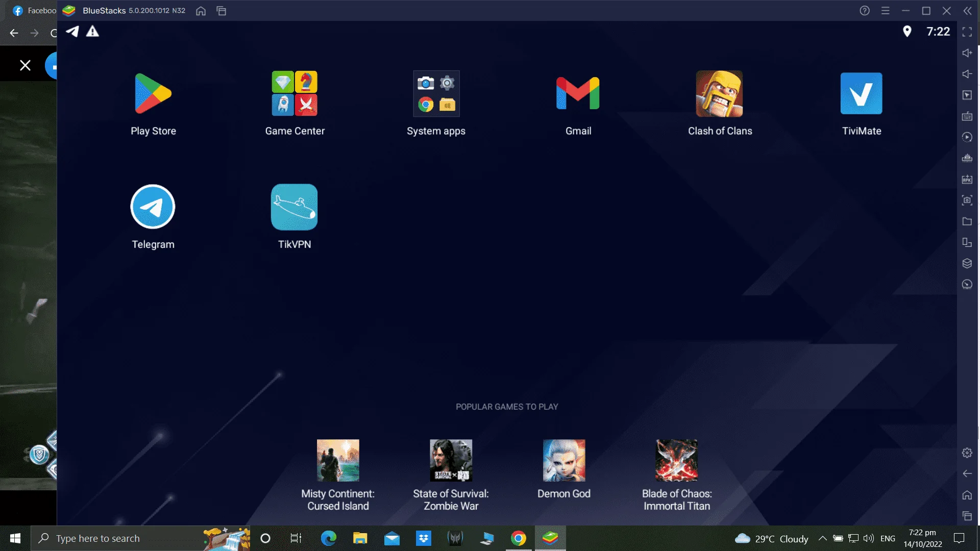Screen dimensions: 980x551
Task: Click the POPULAR GAMES TO PLAY heading
Action: point(507,407)
